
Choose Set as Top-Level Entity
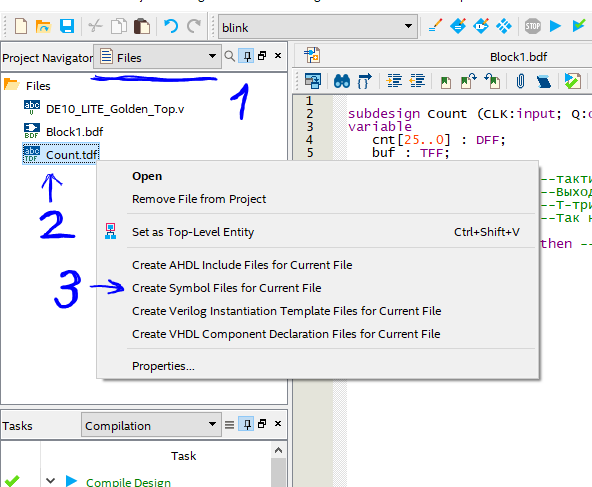click(x=193, y=232)
